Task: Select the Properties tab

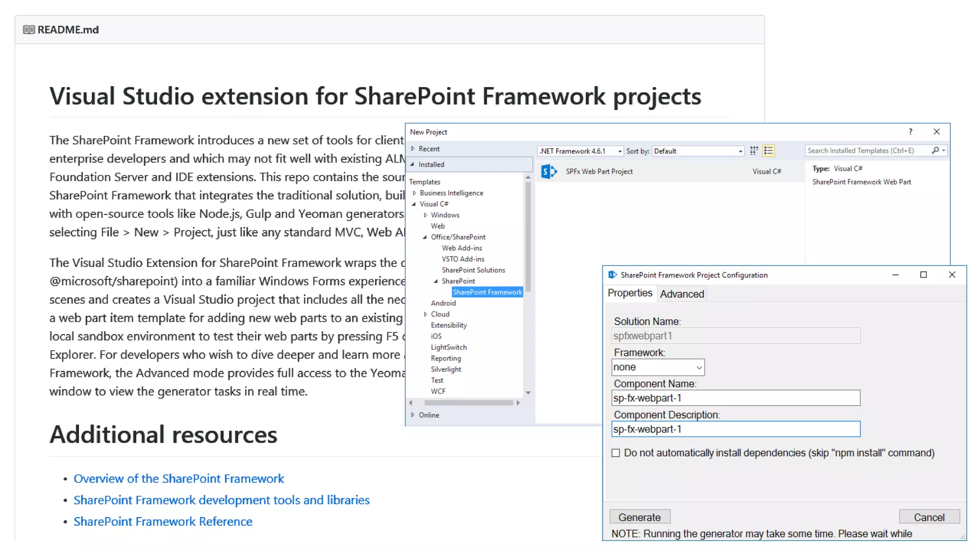Action: click(x=629, y=293)
